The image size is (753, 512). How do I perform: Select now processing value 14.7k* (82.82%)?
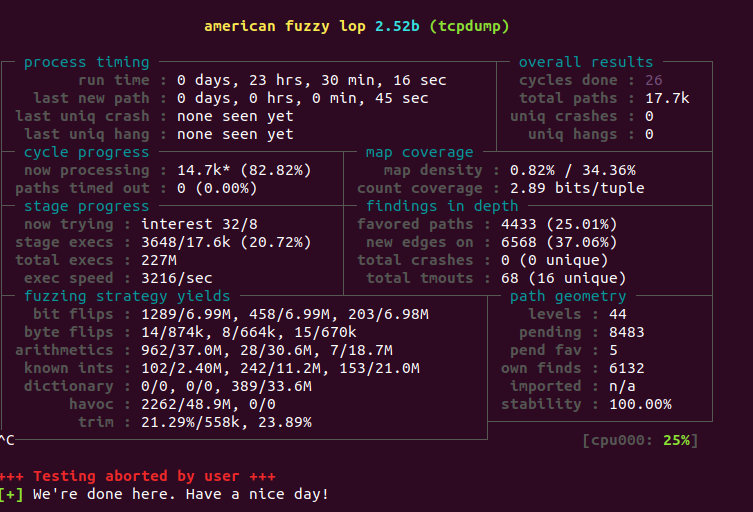click(x=244, y=170)
